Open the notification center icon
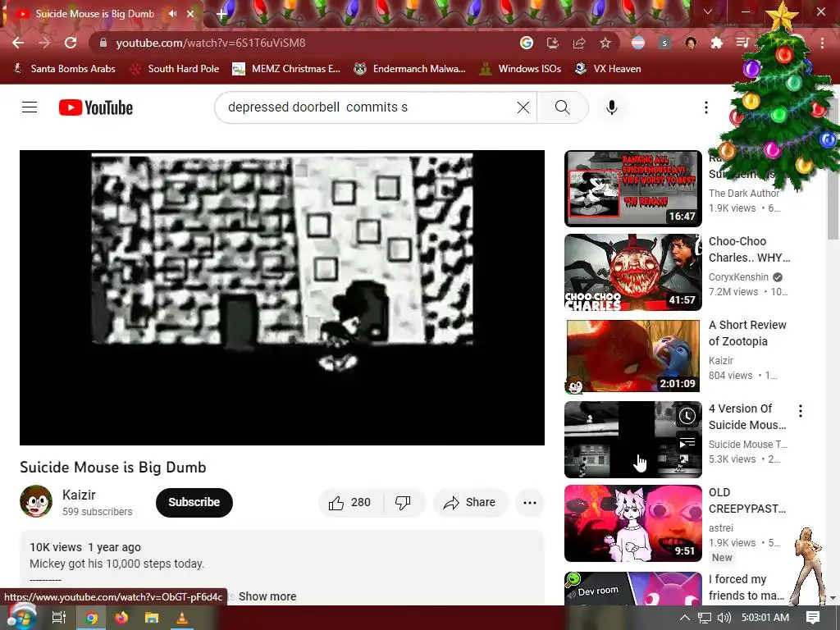 (x=813, y=618)
